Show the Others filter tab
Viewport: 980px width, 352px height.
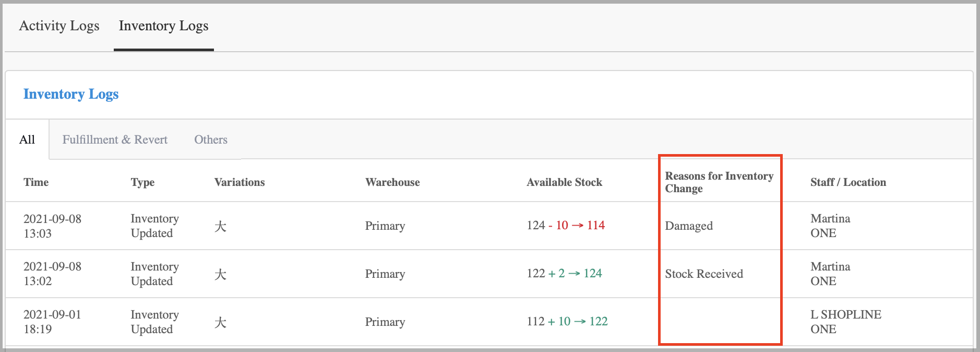211,140
